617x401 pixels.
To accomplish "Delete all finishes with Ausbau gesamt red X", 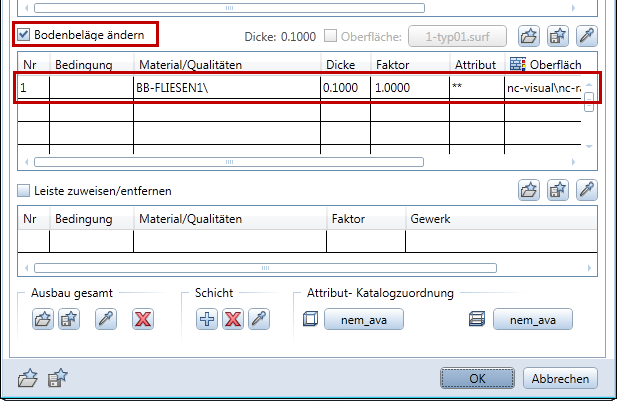I will [143, 320].
